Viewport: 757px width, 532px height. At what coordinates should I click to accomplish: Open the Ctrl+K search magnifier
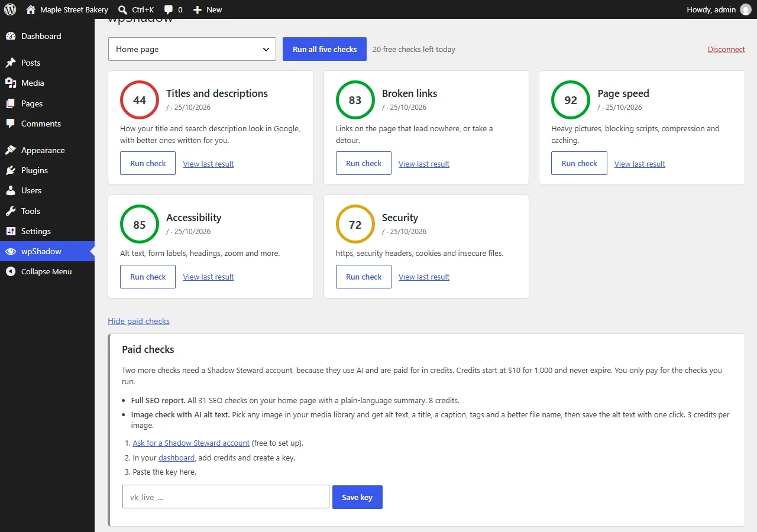click(122, 9)
